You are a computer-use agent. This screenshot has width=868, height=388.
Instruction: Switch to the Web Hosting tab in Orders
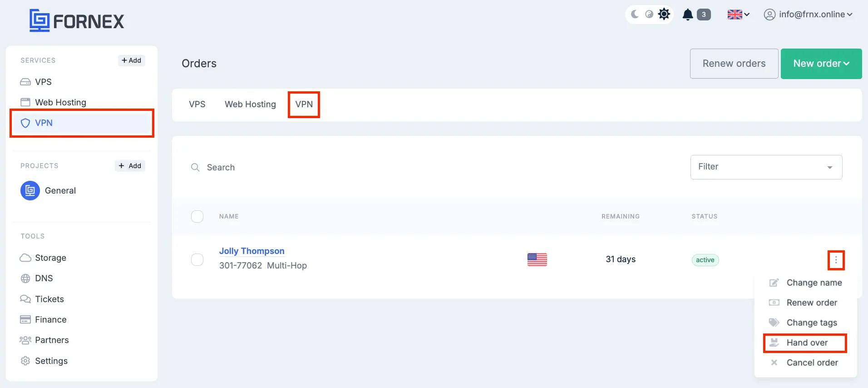(x=250, y=104)
